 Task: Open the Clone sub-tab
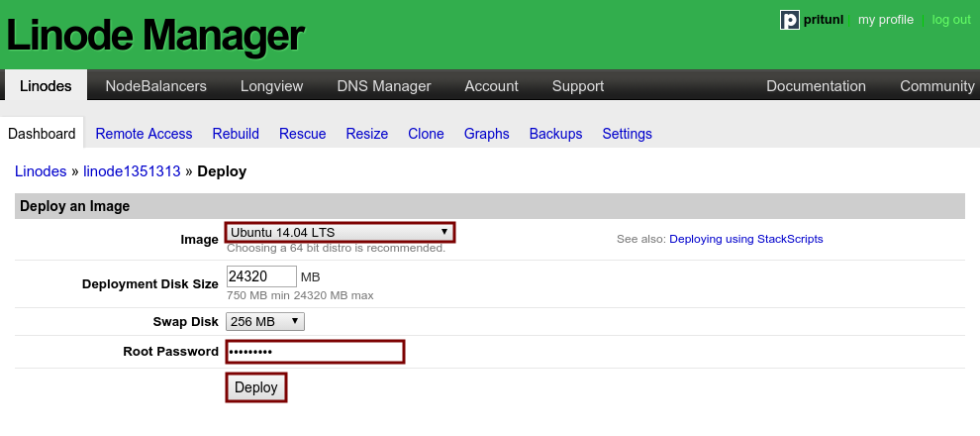coord(427,134)
